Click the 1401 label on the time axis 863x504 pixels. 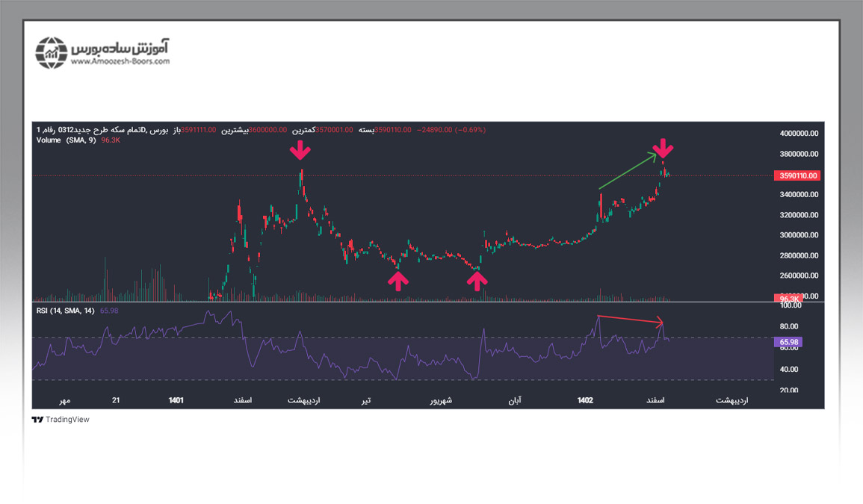176,400
